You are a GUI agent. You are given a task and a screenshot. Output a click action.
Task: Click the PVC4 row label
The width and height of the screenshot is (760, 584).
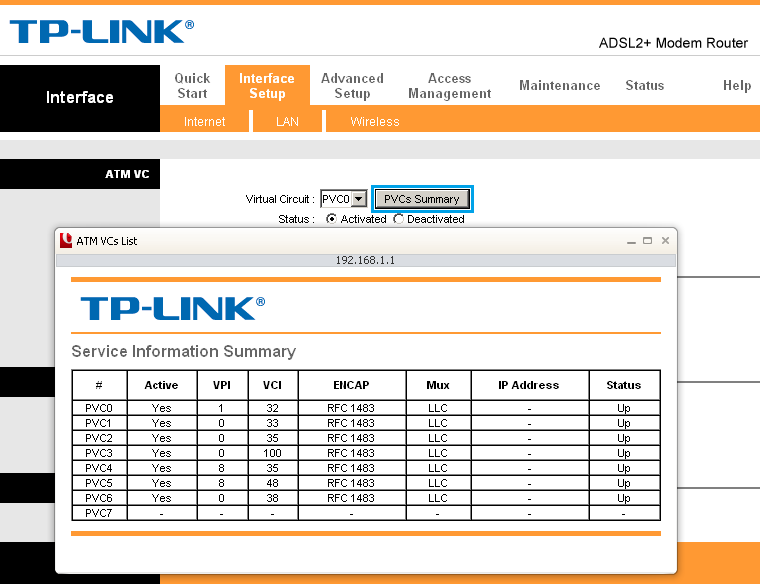(x=99, y=468)
